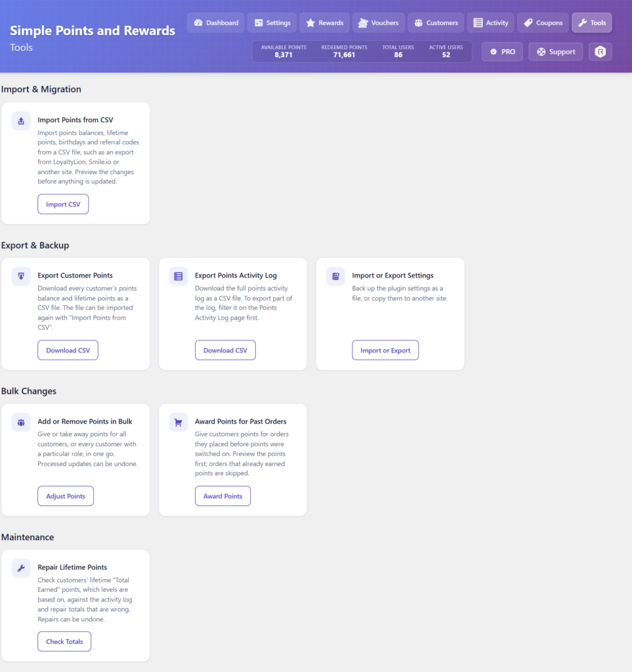Click the Check Totals button
The width and height of the screenshot is (632, 672).
64,642
